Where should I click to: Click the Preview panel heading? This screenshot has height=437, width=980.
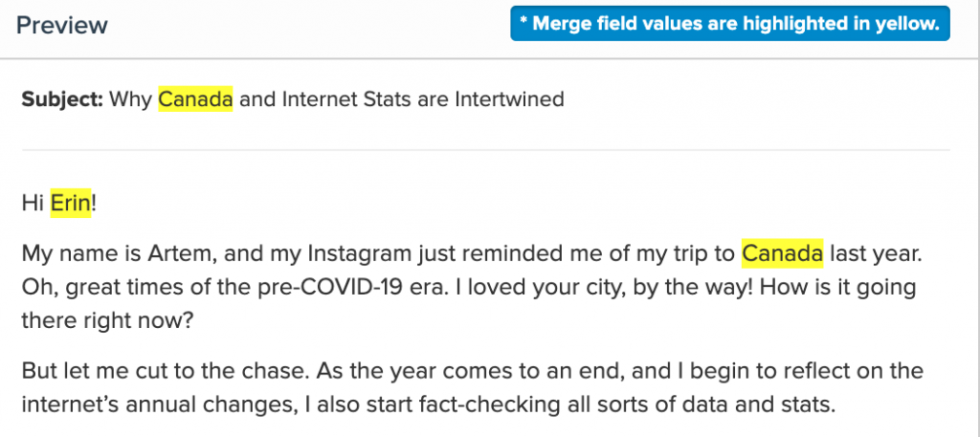[62, 25]
